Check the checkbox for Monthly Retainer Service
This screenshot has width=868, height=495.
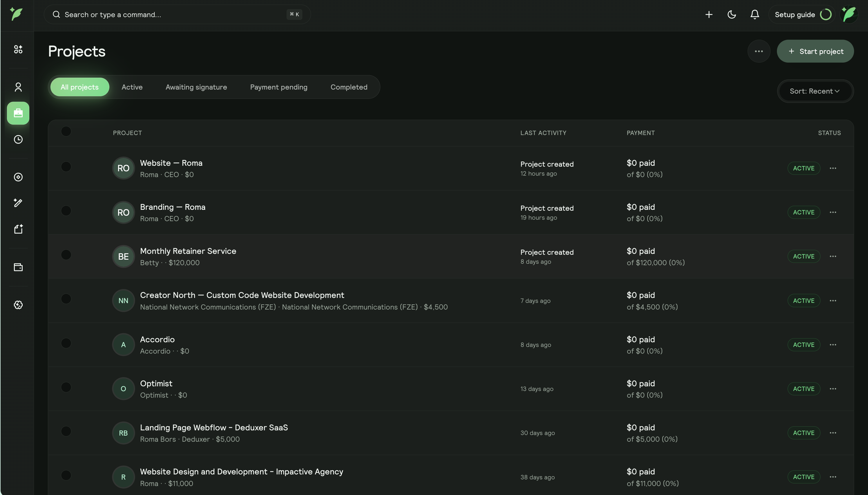66,254
